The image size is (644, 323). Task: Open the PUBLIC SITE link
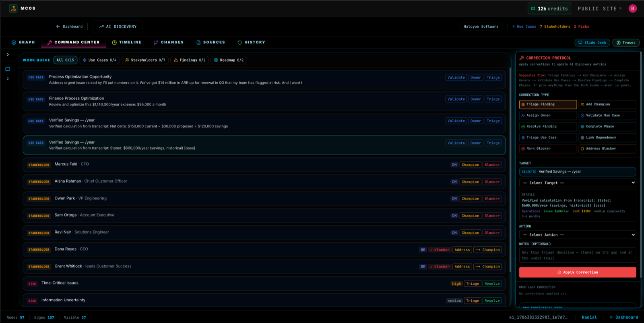[x=599, y=8]
